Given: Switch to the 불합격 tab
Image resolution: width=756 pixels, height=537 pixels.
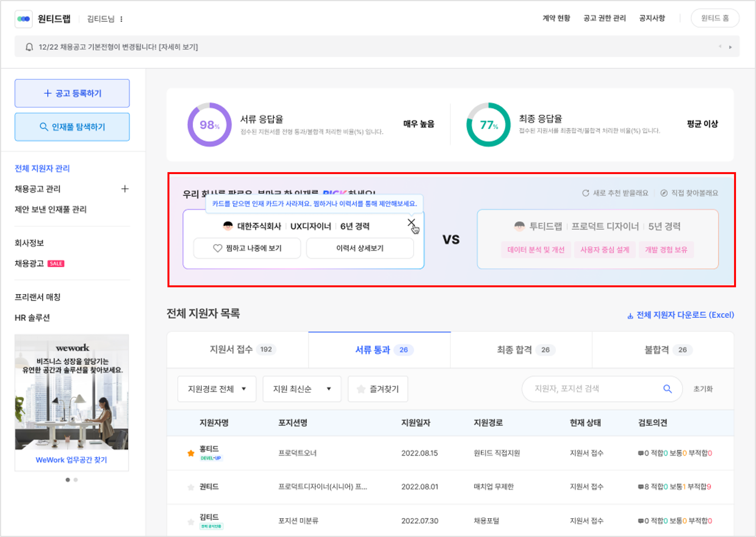Looking at the screenshot, I should pos(663,350).
